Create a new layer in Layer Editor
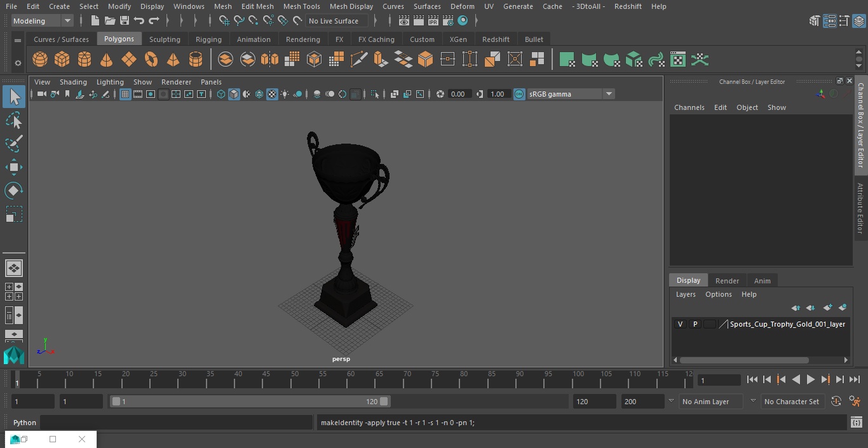Viewport: 868px width, 448px height. click(827, 308)
